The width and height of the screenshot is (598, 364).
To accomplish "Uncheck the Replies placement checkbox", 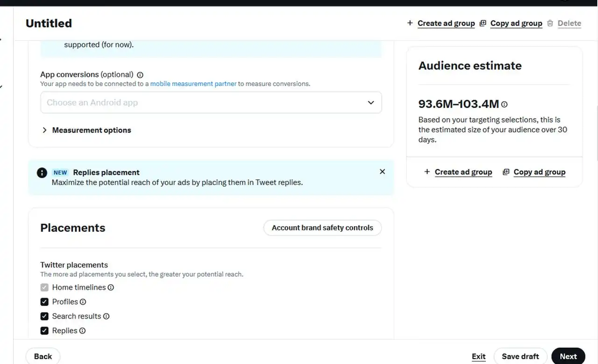I will 44,331.
